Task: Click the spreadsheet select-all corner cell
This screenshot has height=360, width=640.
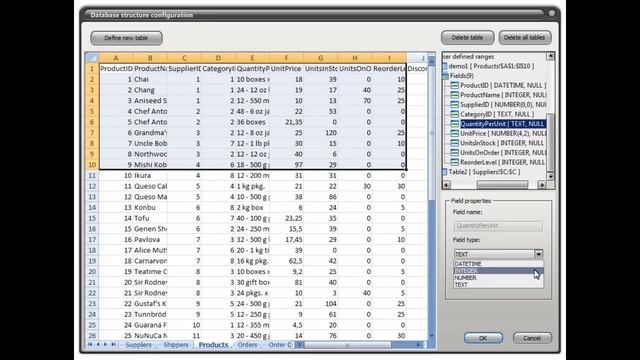Action: 92,58
